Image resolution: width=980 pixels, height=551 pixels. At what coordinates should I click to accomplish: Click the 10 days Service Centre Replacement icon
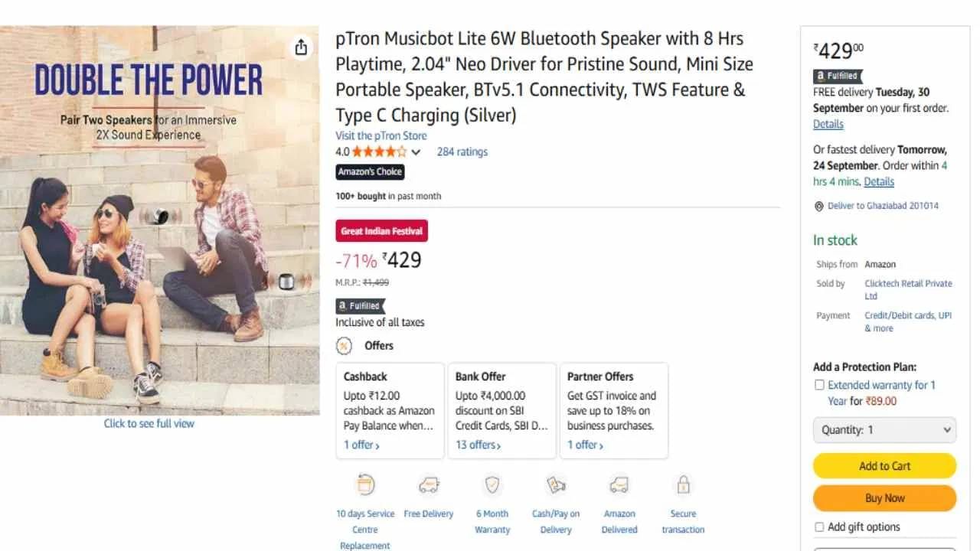364,484
